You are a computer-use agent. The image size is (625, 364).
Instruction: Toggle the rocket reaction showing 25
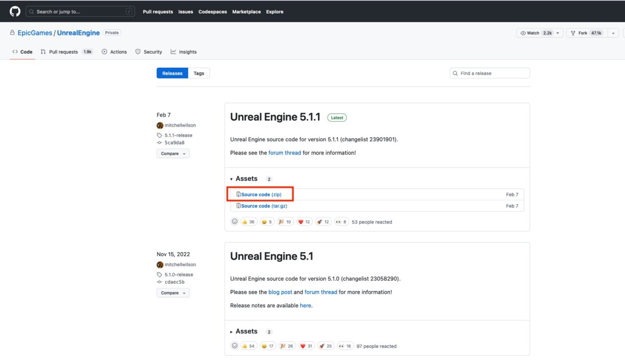[x=325, y=346]
